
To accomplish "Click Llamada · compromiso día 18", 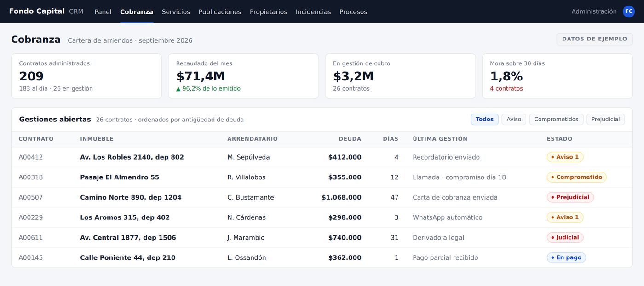I will (x=459, y=177).
